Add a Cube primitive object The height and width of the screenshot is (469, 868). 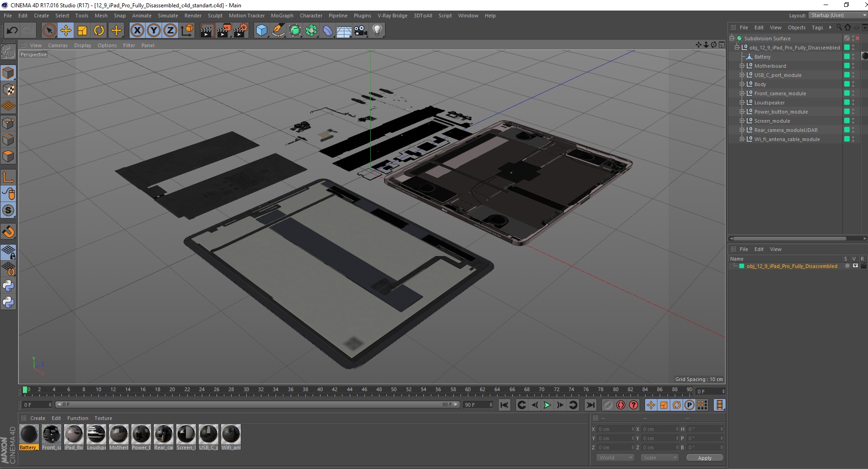pos(261,31)
